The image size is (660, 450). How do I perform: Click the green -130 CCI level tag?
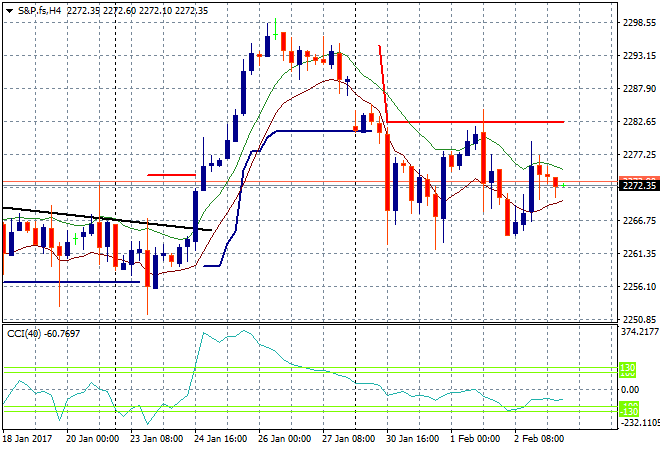(629, 412)
